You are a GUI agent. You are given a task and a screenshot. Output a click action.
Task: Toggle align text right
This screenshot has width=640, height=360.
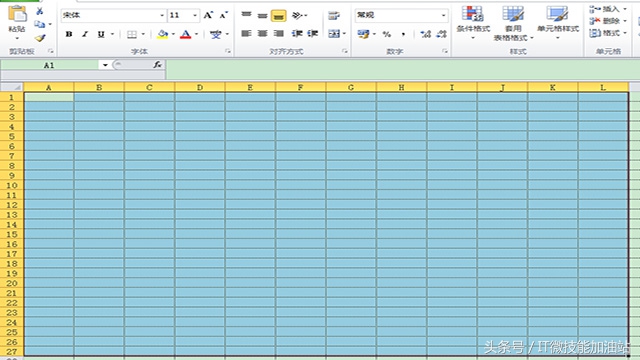click(x=279, y=33)
